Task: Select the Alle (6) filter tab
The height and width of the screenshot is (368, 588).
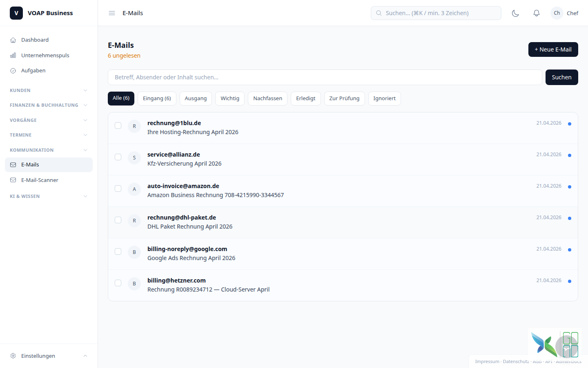Action: click(x=121, y=98)
